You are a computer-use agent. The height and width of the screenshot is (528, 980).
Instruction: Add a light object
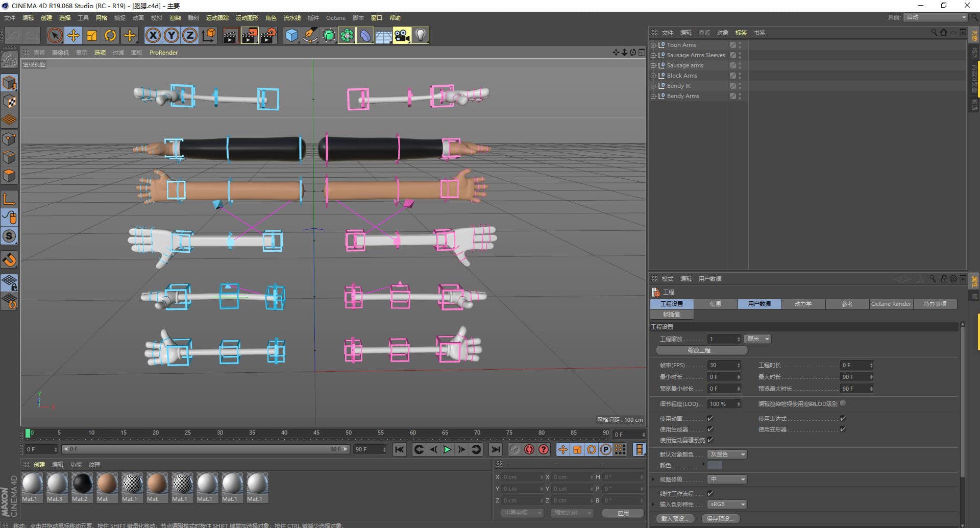tap(420, 35)
